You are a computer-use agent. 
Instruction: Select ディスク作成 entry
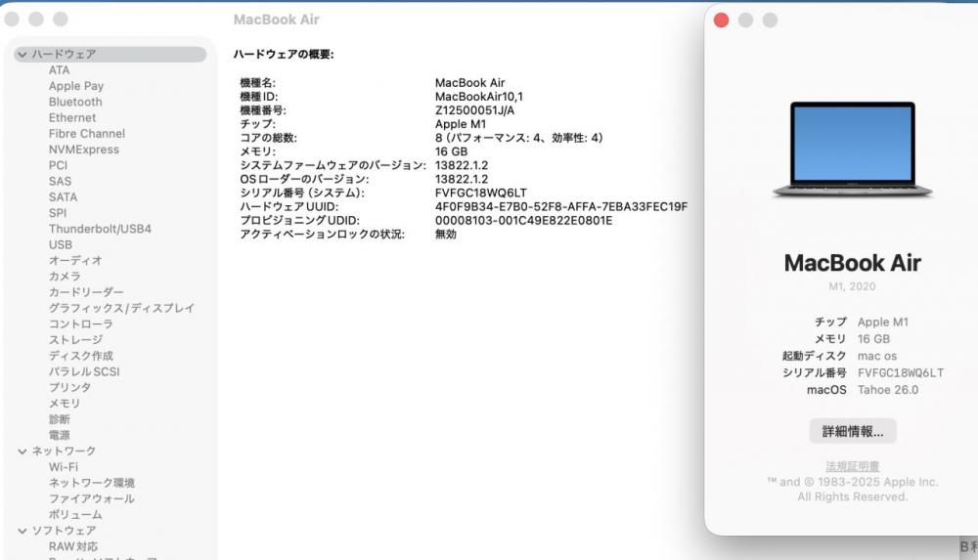tap(81, 356)
